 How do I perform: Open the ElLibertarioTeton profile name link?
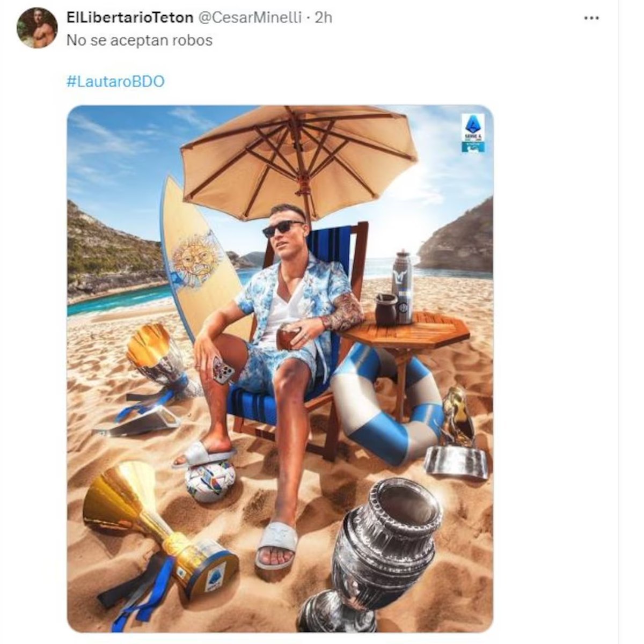click(x=129, y=18)
